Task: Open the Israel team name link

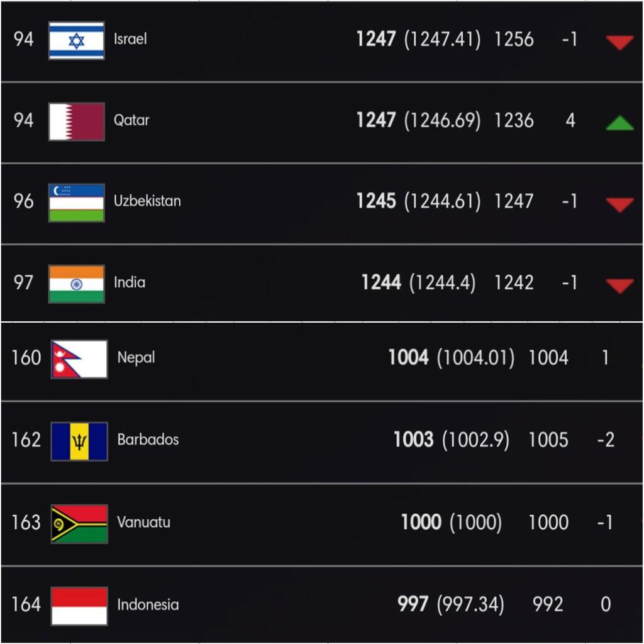Action: [x=130, y=39]
